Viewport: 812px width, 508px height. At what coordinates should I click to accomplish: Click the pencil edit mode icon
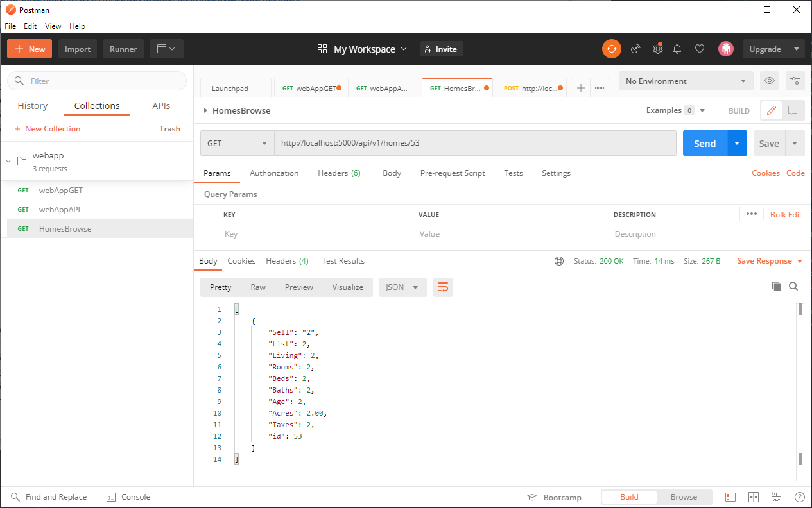point(772,110)
